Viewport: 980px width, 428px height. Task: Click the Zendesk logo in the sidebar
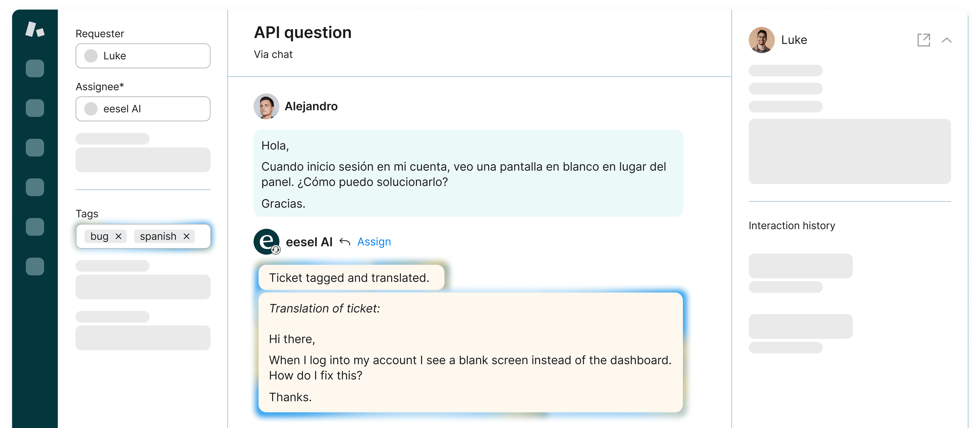[35, 29]
